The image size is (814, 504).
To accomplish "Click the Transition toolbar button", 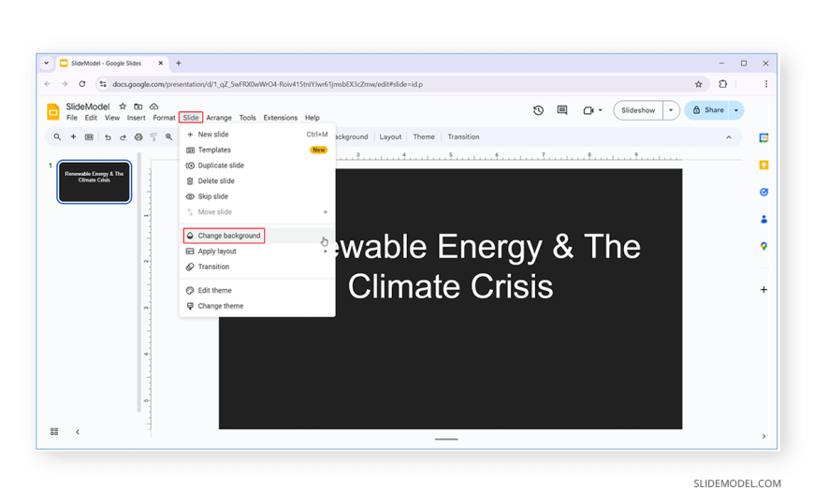I will click(463, 137).
